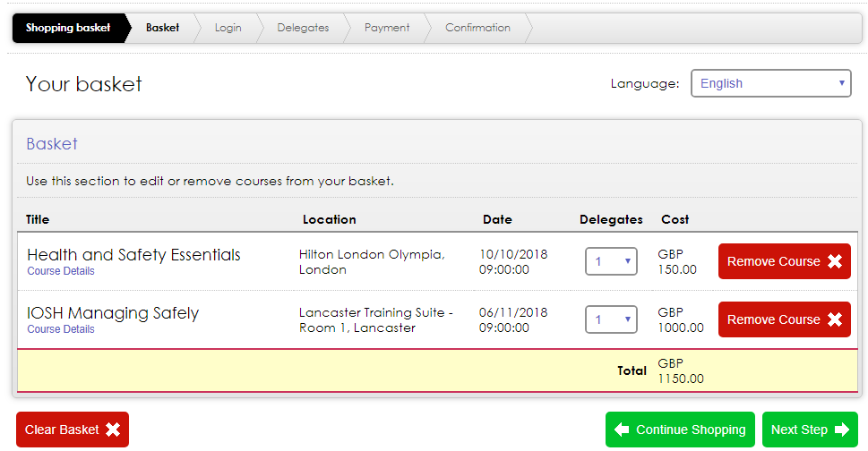Click the Cost column header
The width and height of the screenshot is (868, 451).
675,219
